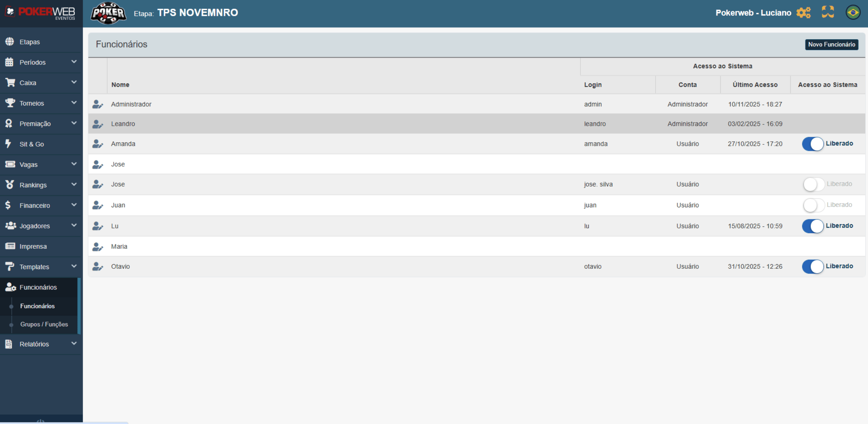Disable Amanda's Liberado access toggle
868x424 pixels.
click(x=813, y=144)
